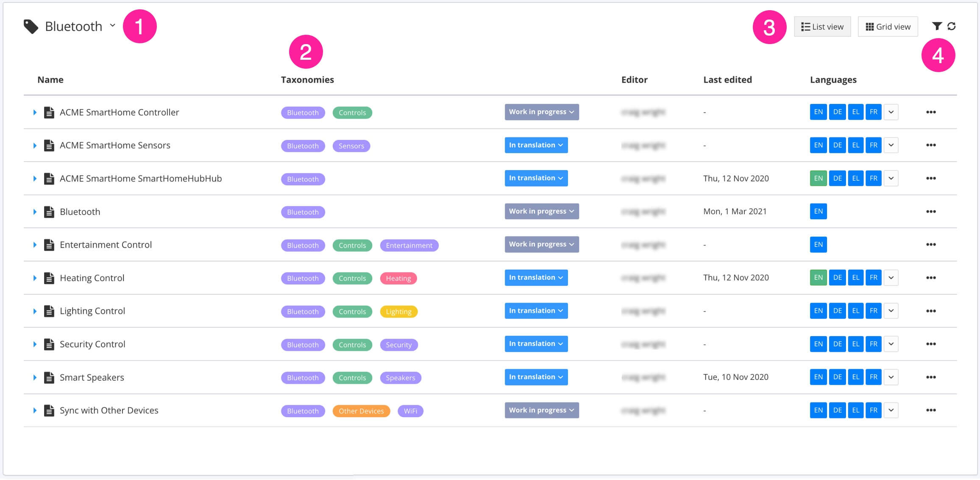
Task: Click the WiFi tag on Sync with Other Devices
Action: (410, 410)
